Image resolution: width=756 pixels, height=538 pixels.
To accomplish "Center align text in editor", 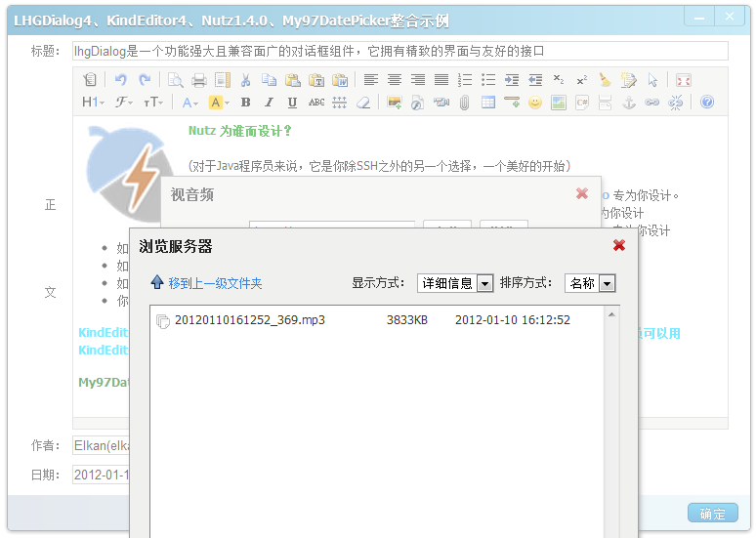I will click(x=394, y=79).
